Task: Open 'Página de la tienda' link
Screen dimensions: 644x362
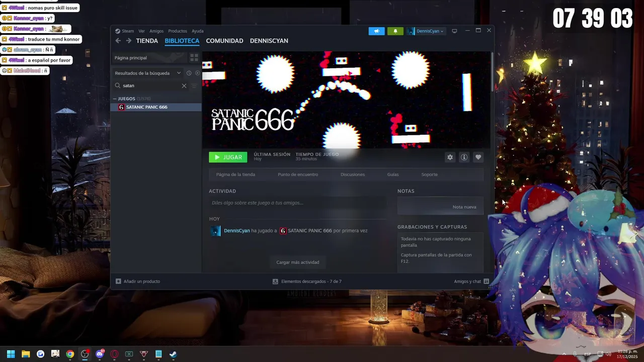Action: point(235,174)
